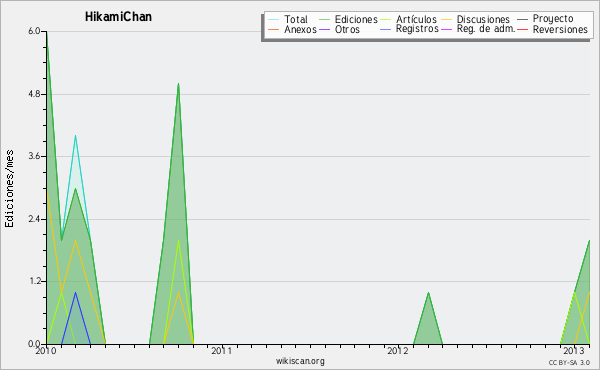Click the cyan Total line color swatch
600x370 pixels.
click(x=274, y=19)
